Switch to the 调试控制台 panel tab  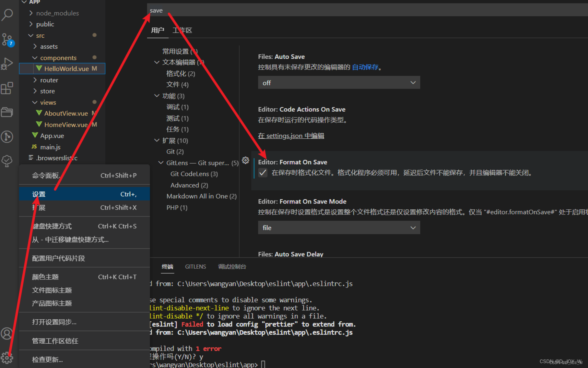coord(232,266)
